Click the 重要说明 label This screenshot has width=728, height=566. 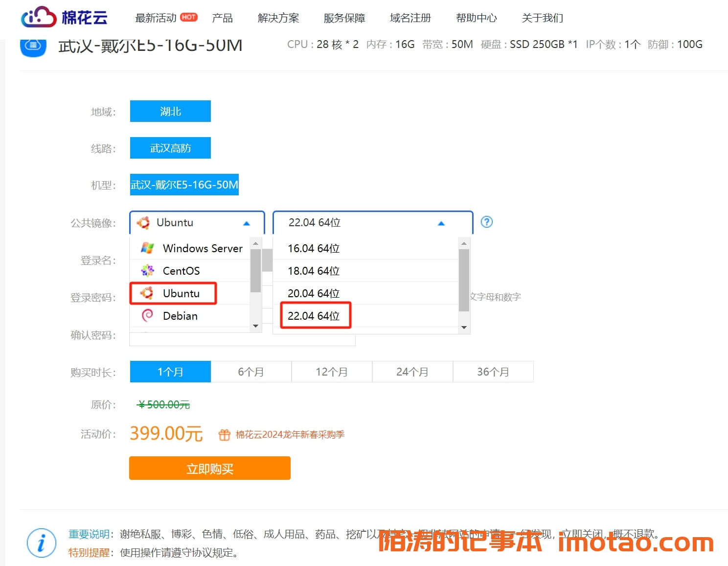(x=89, y=534)
